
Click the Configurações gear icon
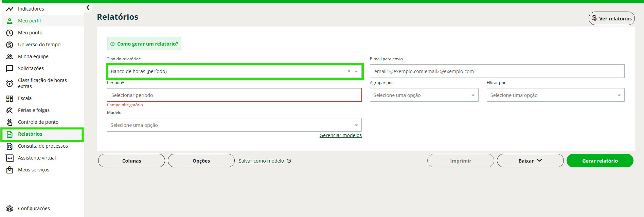[x=10, y=208]
